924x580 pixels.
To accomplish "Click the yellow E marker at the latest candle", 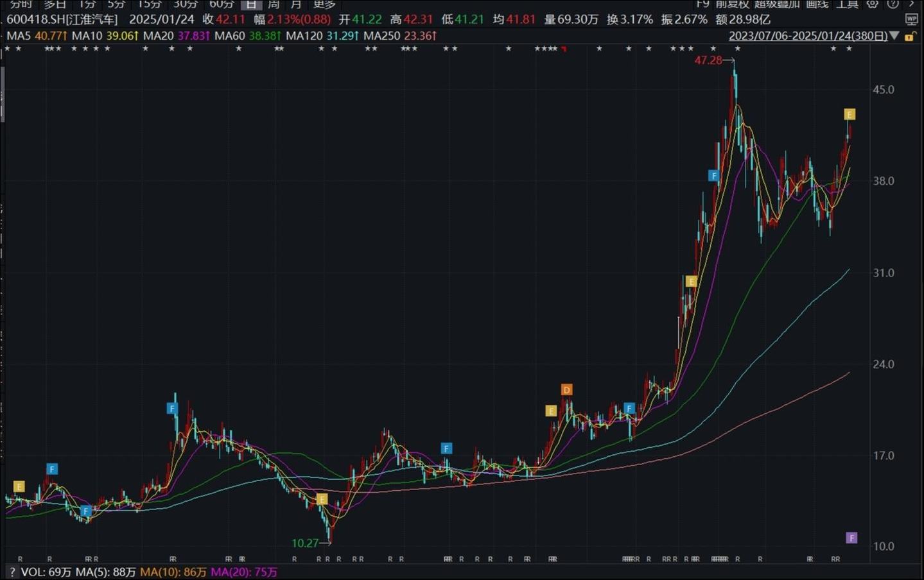I will pos(850,114).
